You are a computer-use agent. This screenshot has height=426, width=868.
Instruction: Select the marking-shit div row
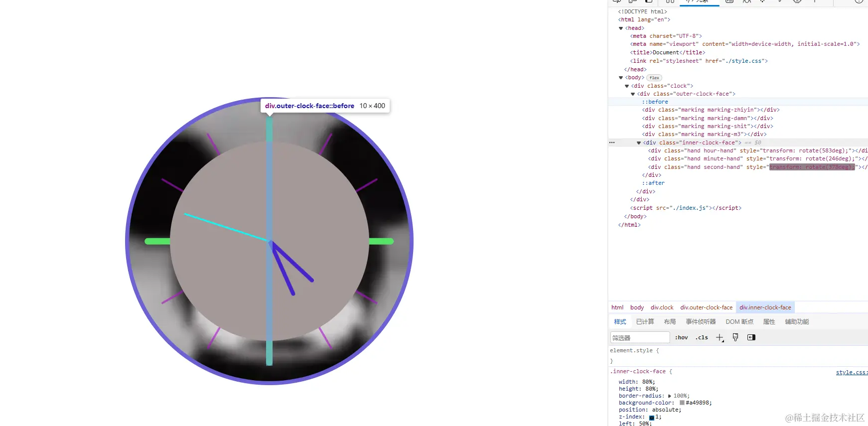click(707, 127)
